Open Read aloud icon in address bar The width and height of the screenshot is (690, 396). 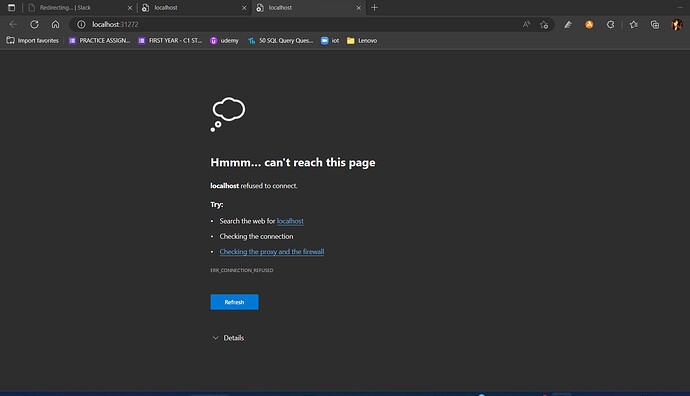(526, 24)
